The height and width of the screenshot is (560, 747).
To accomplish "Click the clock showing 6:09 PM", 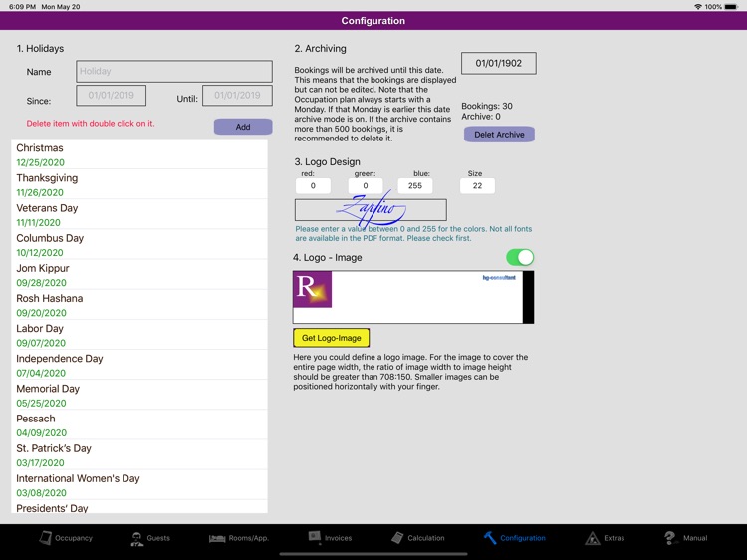I will point(22,7).
